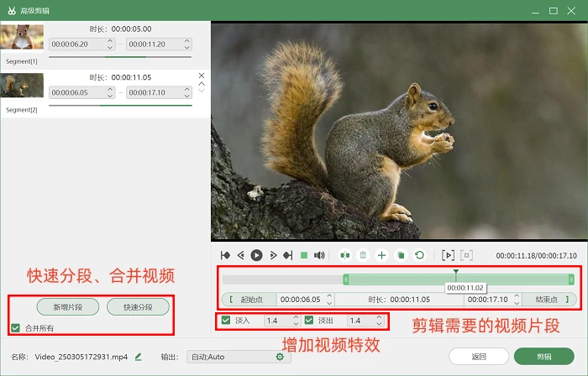Viewport: 588px width, 376px height.
Task: Step forward one frame
Action: coord(273,255)
